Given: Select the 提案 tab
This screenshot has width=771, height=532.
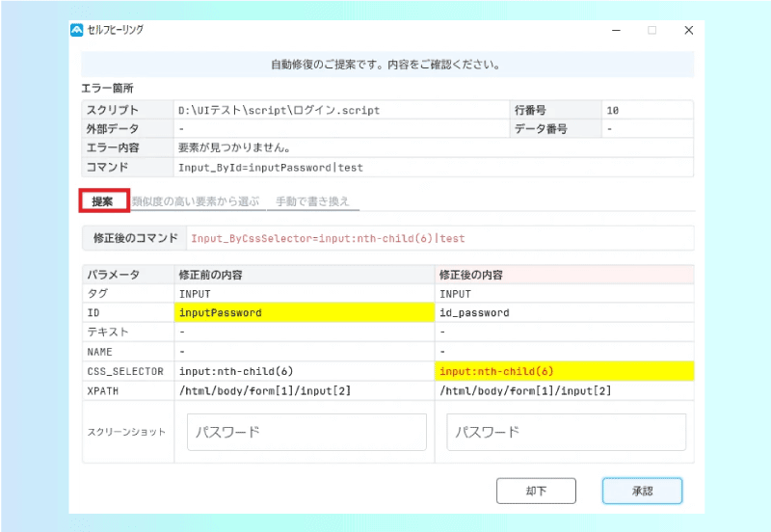Looking at the screenshot, I should [x=103, y=201].
